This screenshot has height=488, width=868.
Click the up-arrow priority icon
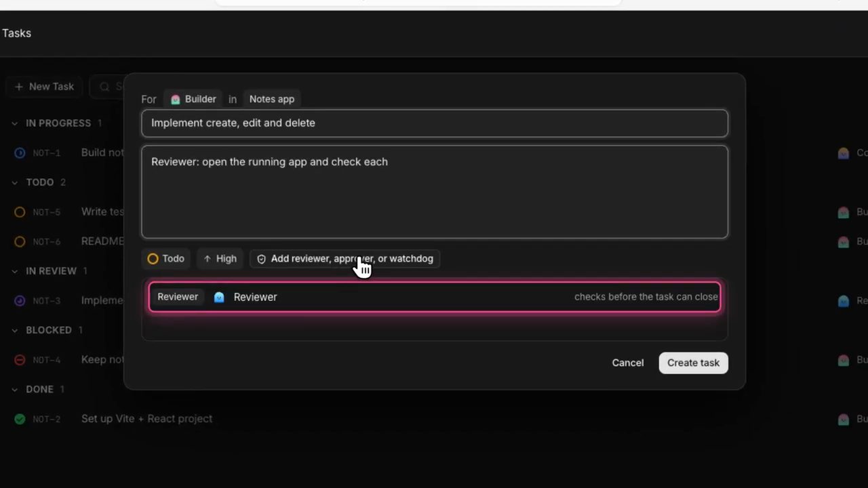pos(208,259)
